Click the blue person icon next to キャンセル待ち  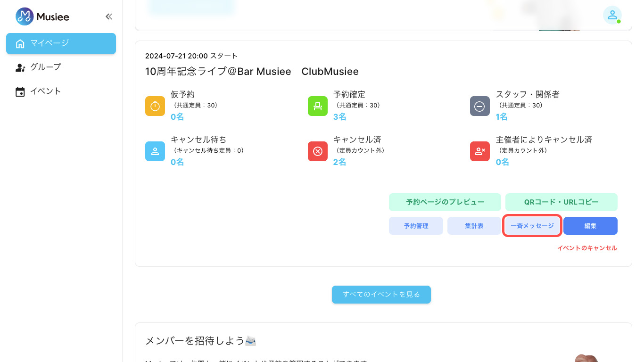click(x=155, y=151)
